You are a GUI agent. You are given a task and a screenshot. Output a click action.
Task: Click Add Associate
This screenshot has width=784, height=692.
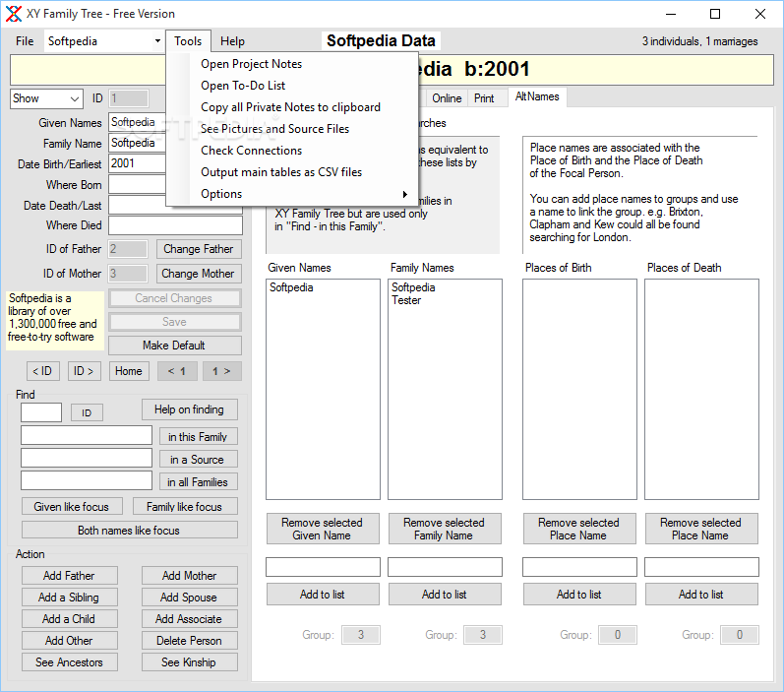click(190, 618)
